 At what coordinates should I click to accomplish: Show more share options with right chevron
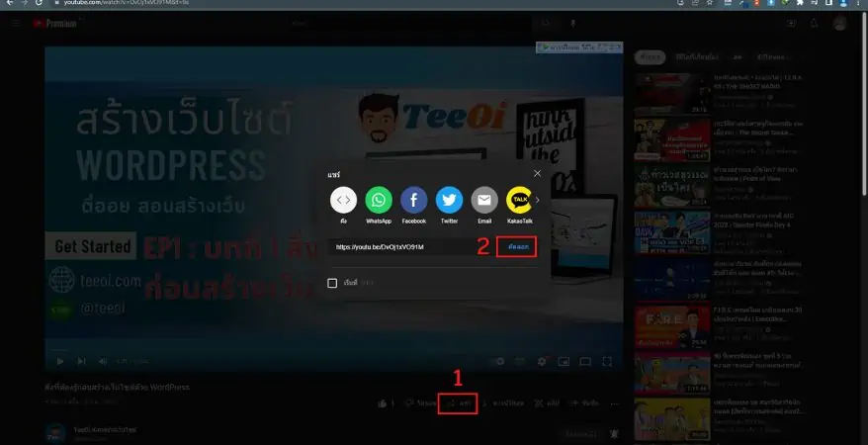[x=537, y=200]
